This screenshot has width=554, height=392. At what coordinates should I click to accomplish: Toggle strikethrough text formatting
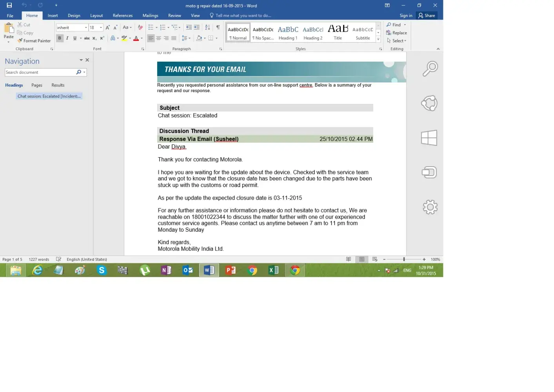(x=87, y=38)
